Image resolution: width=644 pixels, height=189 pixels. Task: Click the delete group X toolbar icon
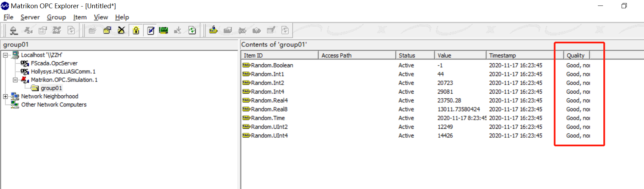point(121,31)
